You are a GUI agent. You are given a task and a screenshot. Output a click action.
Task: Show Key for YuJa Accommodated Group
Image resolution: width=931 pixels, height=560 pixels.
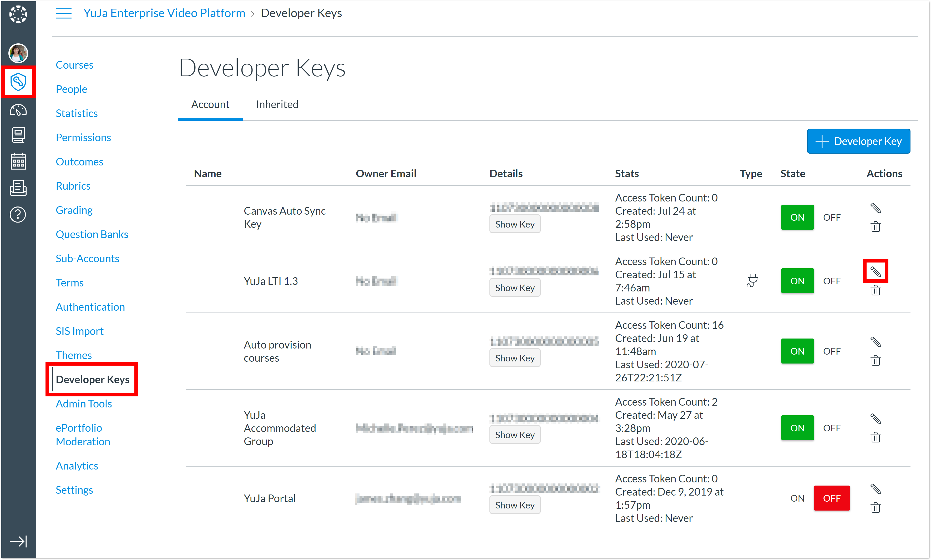click(514, 435)
